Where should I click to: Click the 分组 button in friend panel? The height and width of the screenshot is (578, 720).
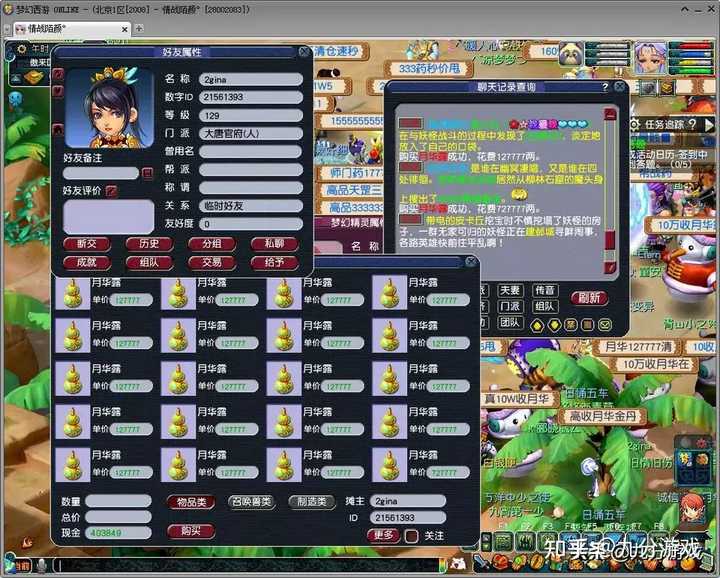[212, 244]
